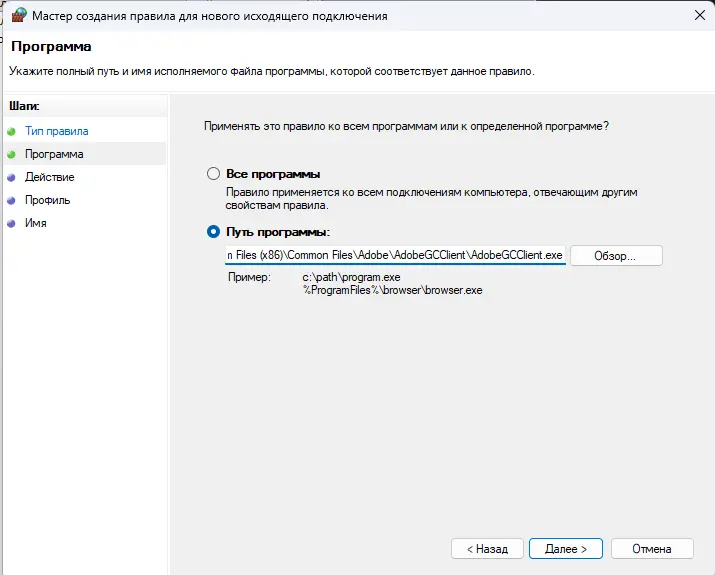Viewport: 715px width, 575px height.
Task: Go to the "Тип правила" step
Action: [x=57, y=131]
